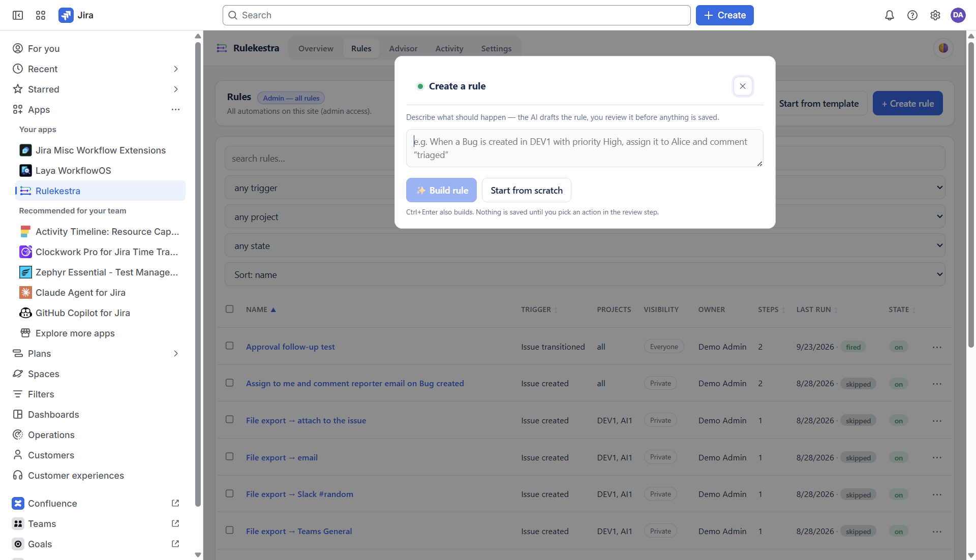The height and width of the screenshot is (560, 976).
Task: Open Goals external link icon
Action: tap(175, 544)
